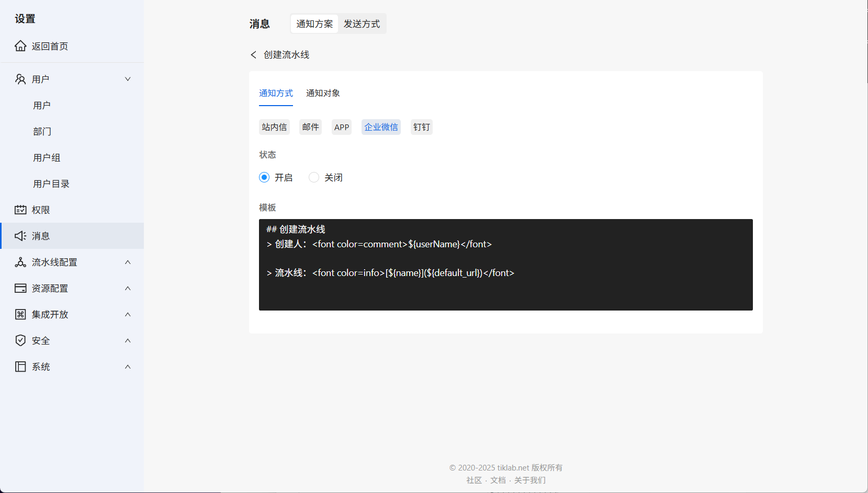
Task: Expand the 安全 chevron
Action: [128, 340]
